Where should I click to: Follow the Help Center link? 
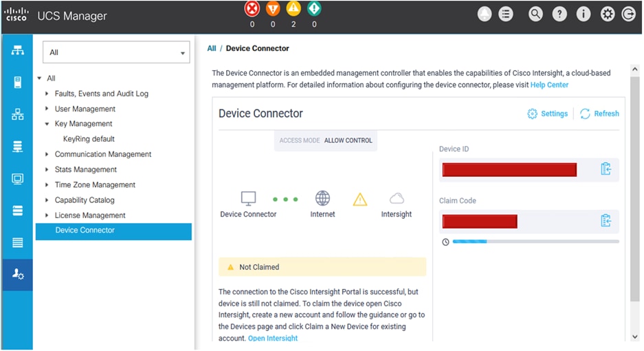549,85
